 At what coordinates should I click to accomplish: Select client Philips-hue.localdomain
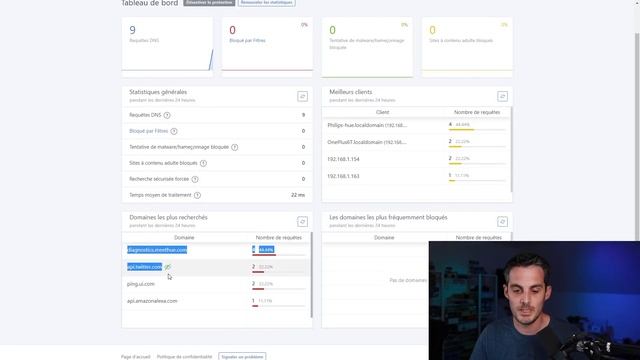[367, 125]
